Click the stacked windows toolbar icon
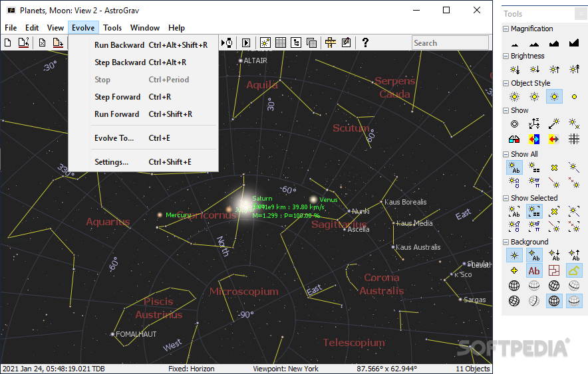The height and width of the screenshot is (374, 588). coord(311,43)
